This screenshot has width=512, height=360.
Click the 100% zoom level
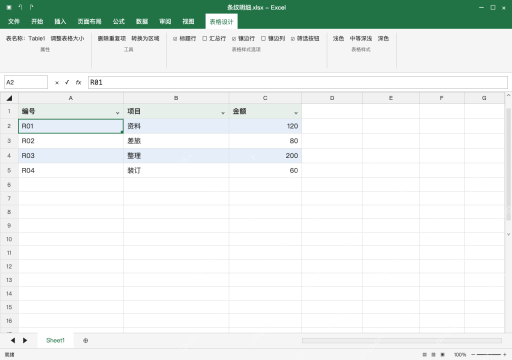460,355
